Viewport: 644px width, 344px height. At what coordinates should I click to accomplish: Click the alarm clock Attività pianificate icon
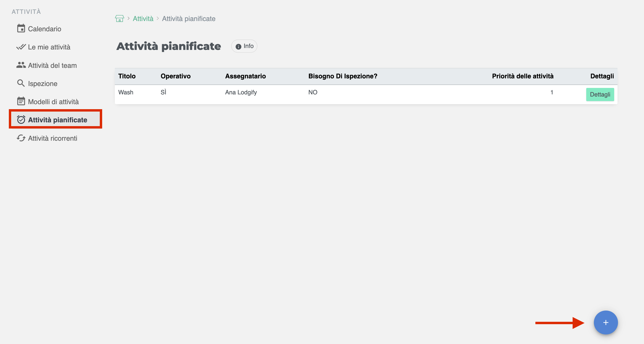[21, 120]
